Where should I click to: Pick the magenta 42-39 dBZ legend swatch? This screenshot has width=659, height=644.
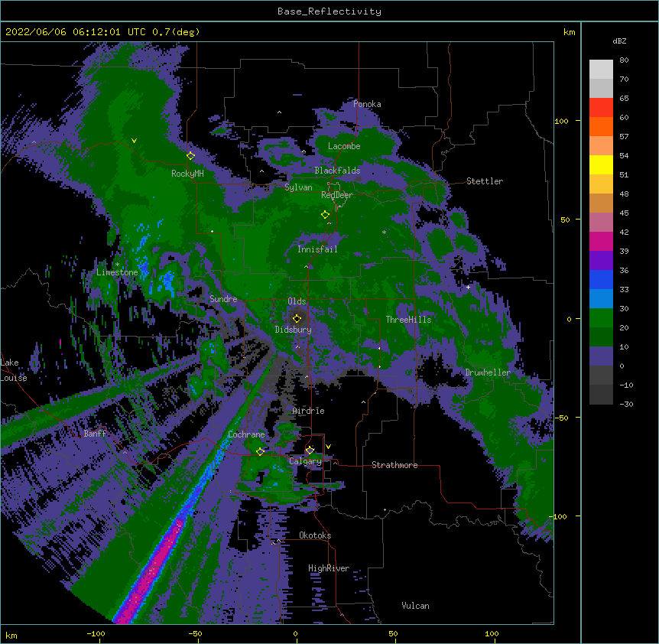click(601, 241)
